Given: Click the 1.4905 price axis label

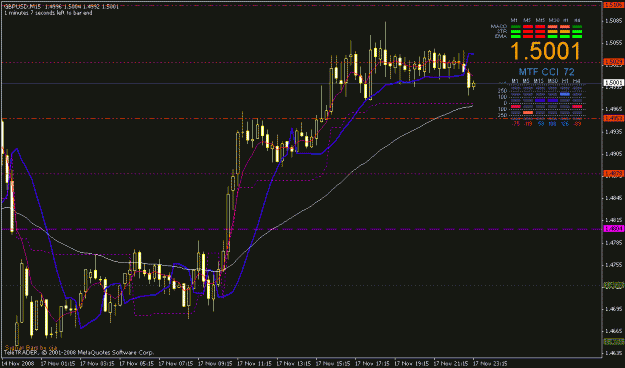Looking at the screenshot, I should click(613, 153).
